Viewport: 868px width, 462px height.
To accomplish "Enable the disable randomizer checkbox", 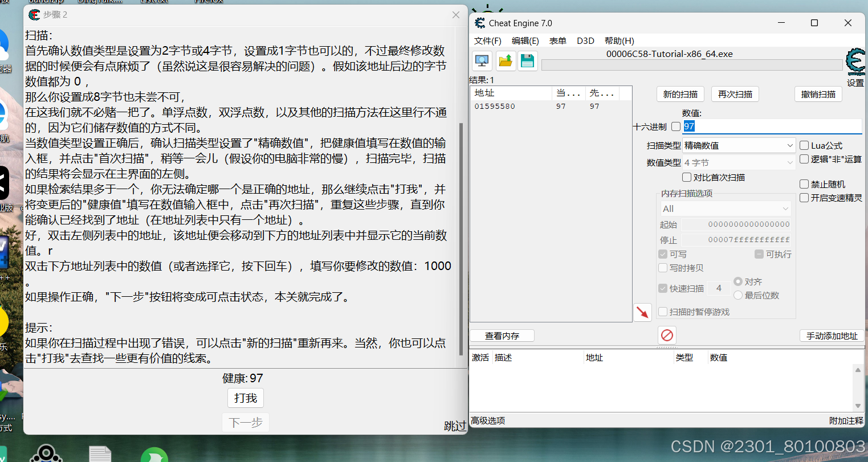I will [804, 184].
